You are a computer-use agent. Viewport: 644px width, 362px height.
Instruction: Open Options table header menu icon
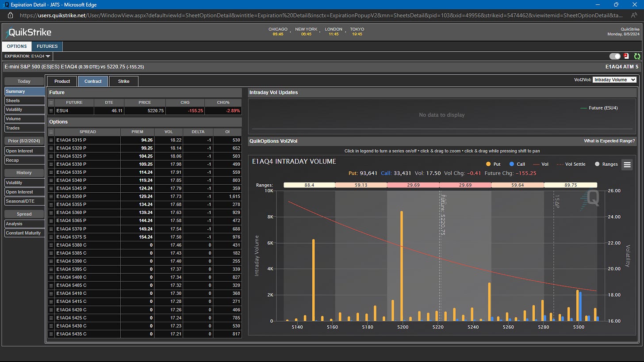[x=51, y=132]
